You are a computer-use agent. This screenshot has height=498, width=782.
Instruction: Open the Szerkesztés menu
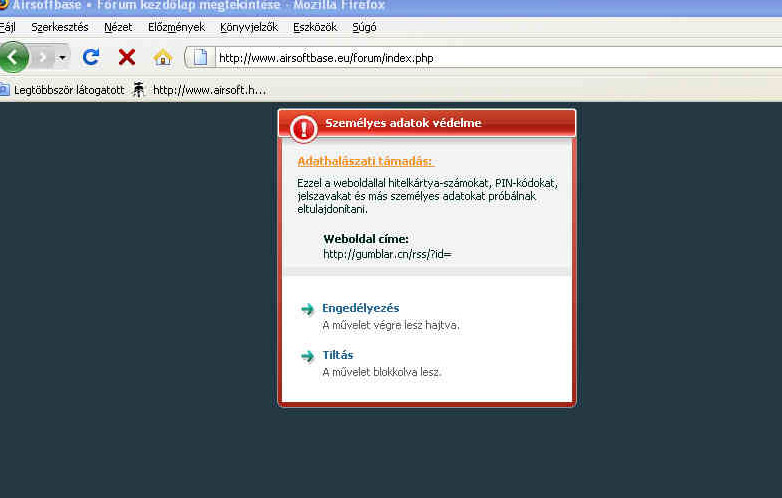[59, 27]
